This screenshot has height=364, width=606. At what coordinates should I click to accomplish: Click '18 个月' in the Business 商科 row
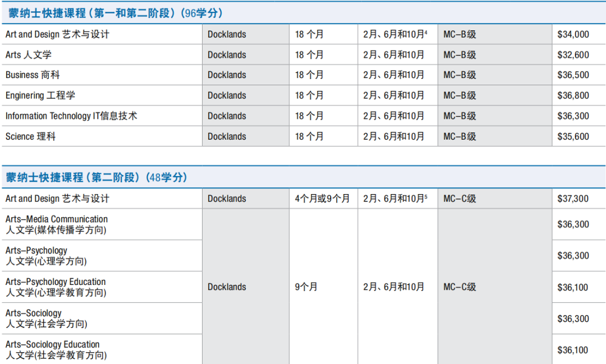(x=309, y=75)
